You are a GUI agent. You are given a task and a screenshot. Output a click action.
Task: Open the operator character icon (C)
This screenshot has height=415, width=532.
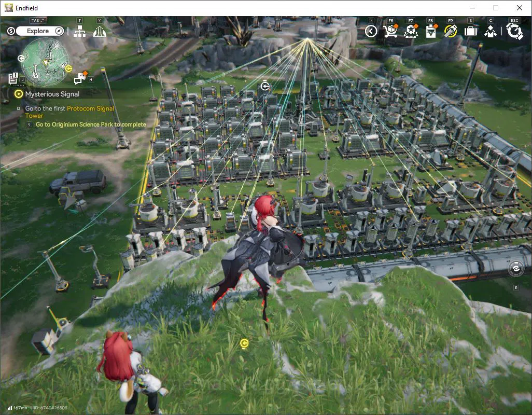491,31
